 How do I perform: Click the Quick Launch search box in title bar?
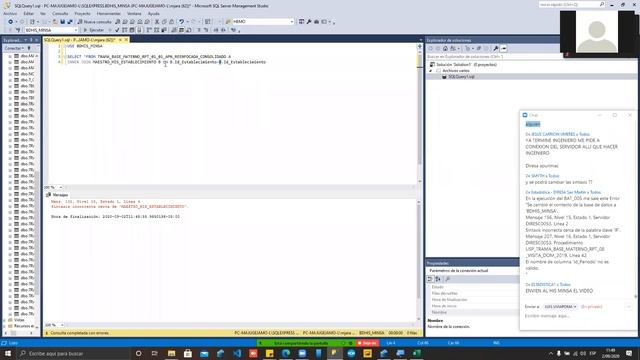pos(571,4)
